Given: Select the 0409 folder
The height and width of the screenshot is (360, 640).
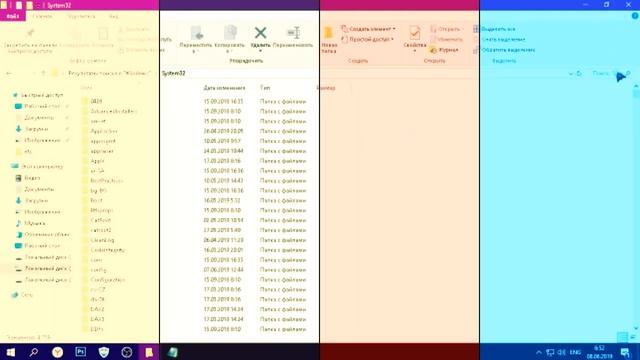Looking at the screenshot, I should (x=96, y=101).
